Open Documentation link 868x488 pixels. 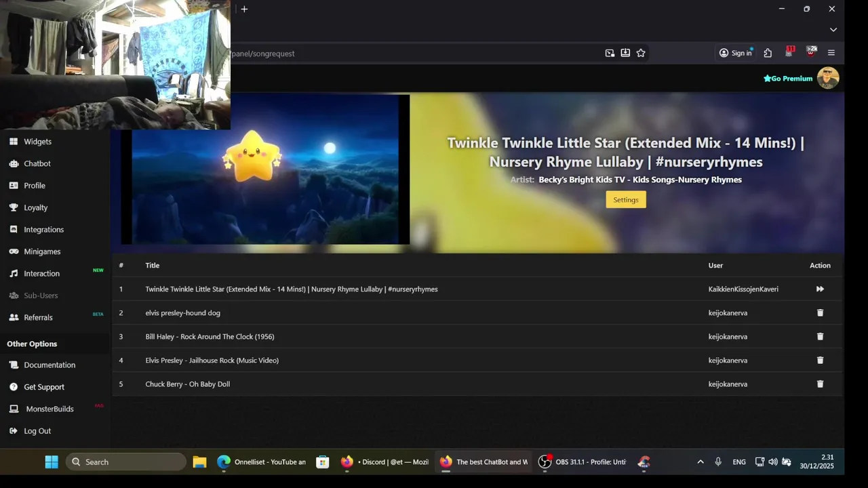50,365
